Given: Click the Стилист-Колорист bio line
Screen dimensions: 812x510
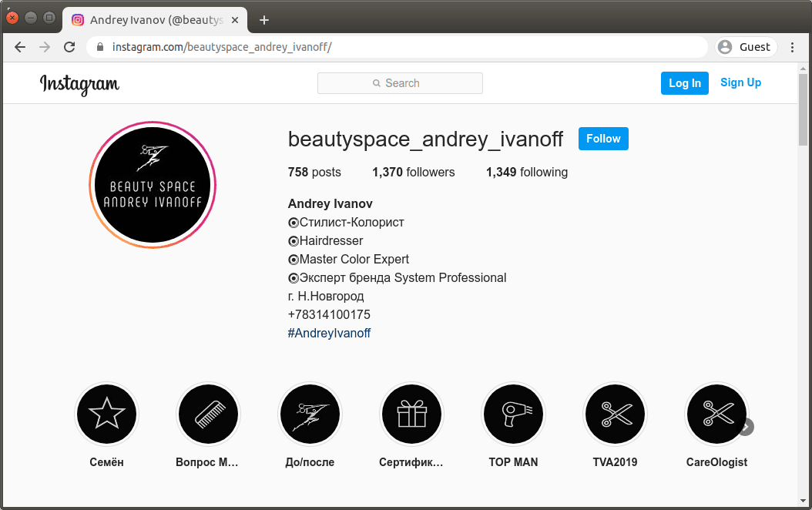Looking at the screenshot, I should [346, 222].
